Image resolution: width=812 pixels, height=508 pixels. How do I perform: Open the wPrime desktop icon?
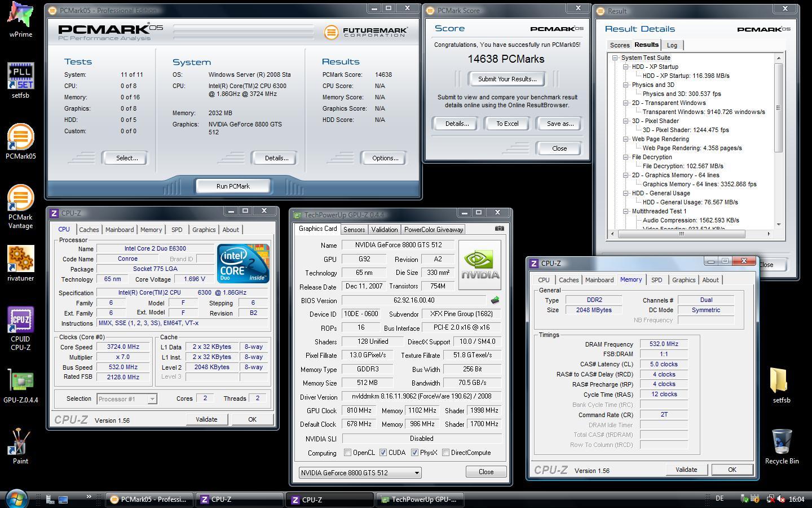point(20,20)
